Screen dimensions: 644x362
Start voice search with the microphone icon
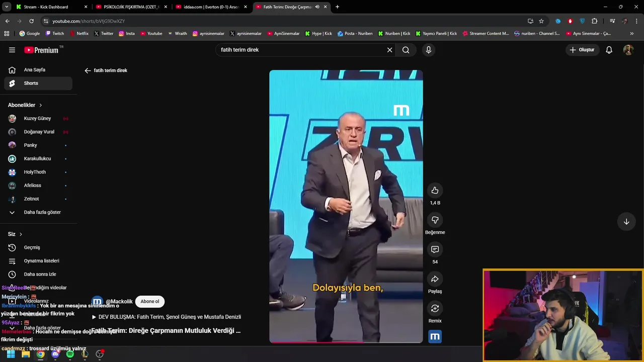[x=428, y=50]
